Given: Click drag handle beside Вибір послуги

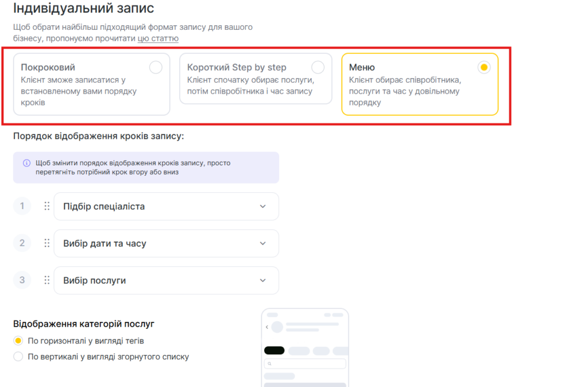Looking at the screenshot, I should coord(47,280).
